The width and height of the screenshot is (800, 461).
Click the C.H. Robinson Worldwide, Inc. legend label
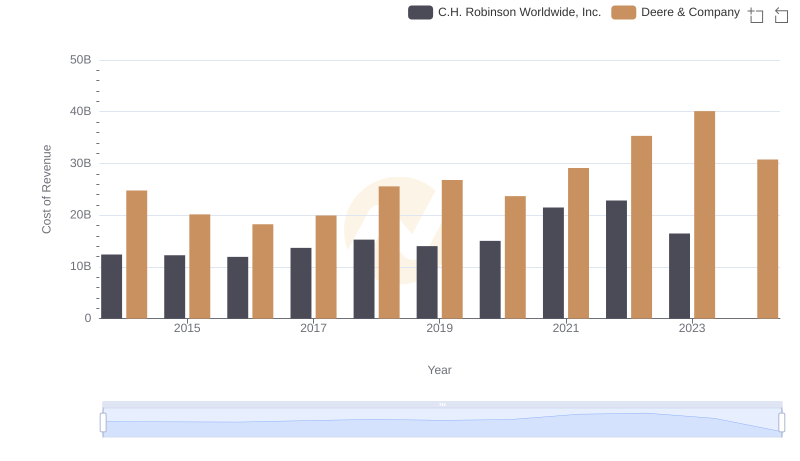[519, 12]
